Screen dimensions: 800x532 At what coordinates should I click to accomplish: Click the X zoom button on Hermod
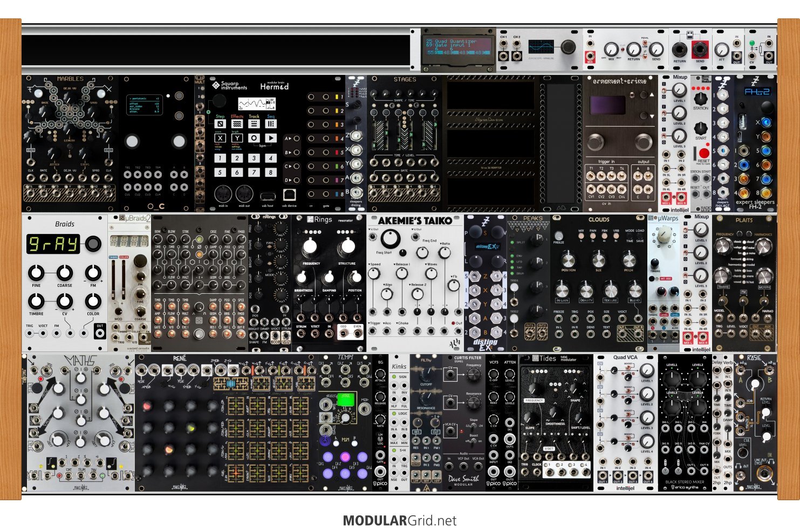220,138
